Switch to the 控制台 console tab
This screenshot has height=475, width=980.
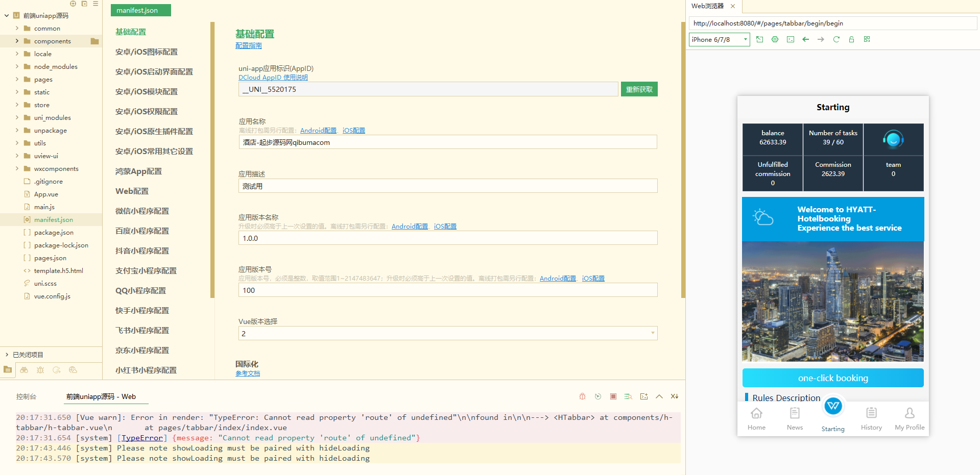(26, 396)
